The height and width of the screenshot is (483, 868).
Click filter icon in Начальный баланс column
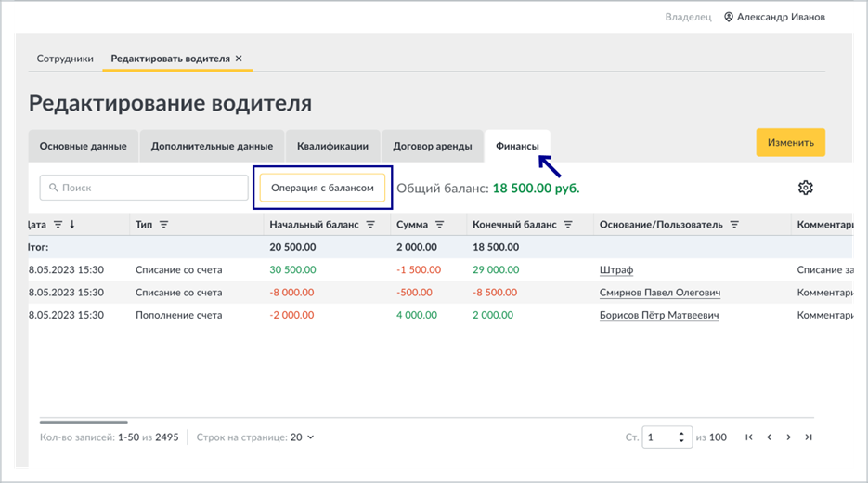pos(371,225)
